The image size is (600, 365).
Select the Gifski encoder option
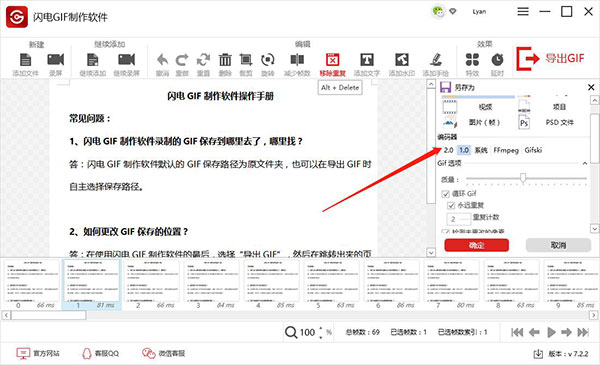click(x=533, y=150)
